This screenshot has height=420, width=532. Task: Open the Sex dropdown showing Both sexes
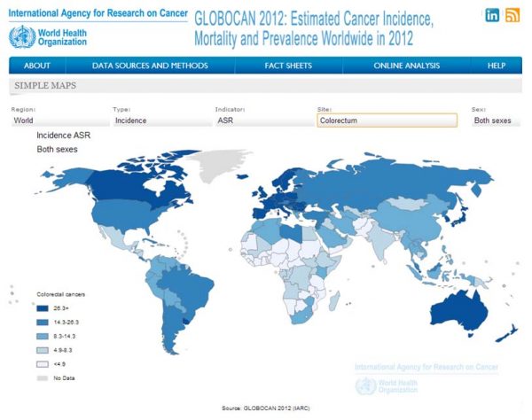point(497,121)
